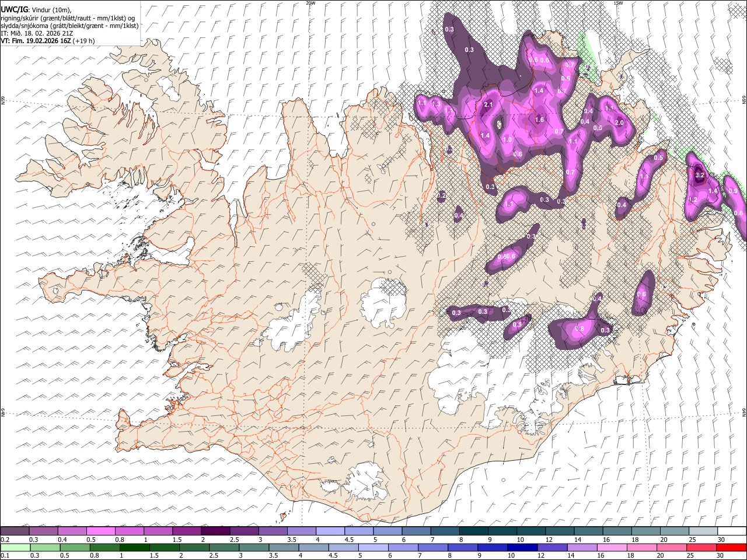Click the '20W' longitude label at the top edge
The height and width of the screenshot is (560, 747).
tap(311, 3)
